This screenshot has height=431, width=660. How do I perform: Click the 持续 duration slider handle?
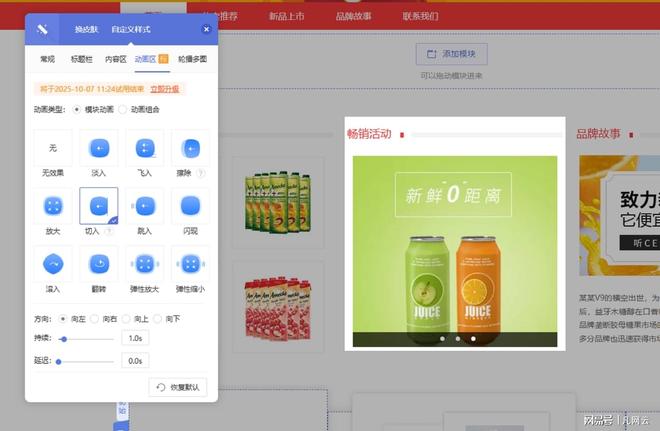point(63,339)
